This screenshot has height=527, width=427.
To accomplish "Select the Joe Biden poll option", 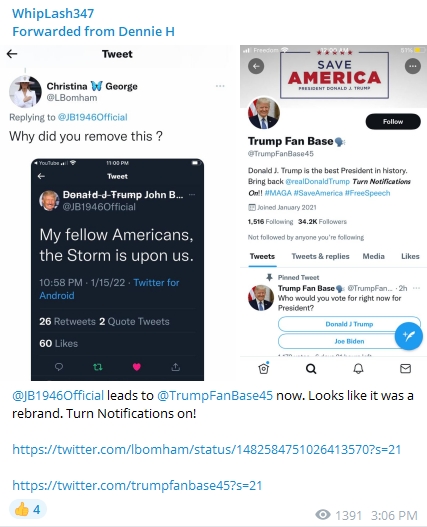I will pyautogui.click(x=349, y=341).
